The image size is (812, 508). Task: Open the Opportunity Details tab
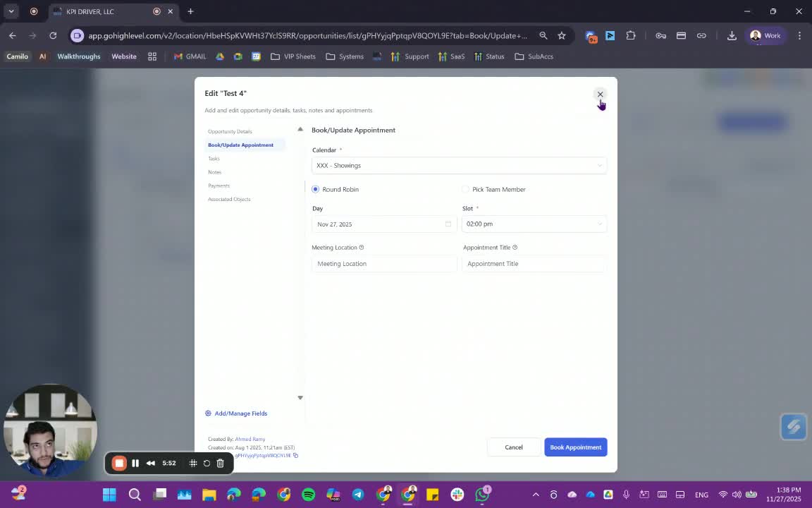coord(230,132)
